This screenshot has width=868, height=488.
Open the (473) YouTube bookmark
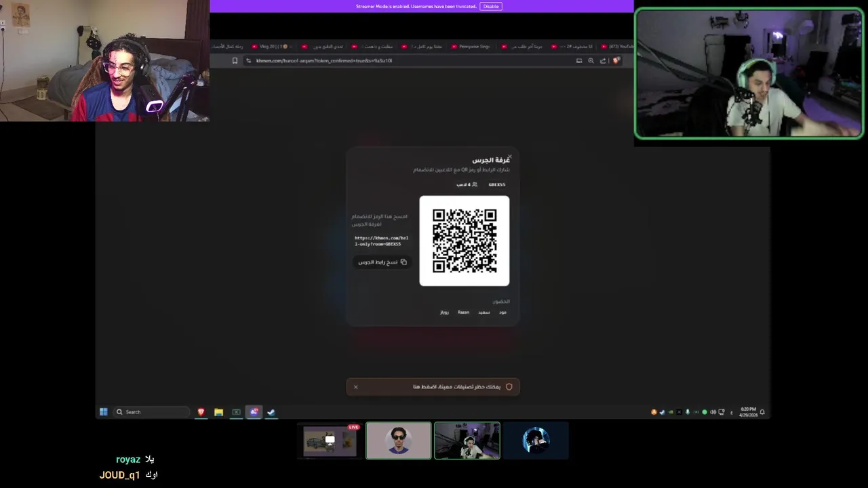tap(616, 46)
